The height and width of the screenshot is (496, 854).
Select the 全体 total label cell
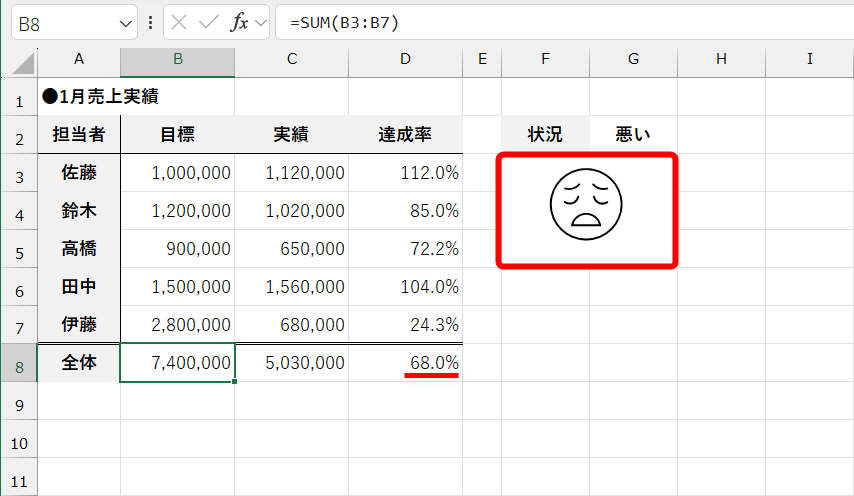(x=79, y=363)
